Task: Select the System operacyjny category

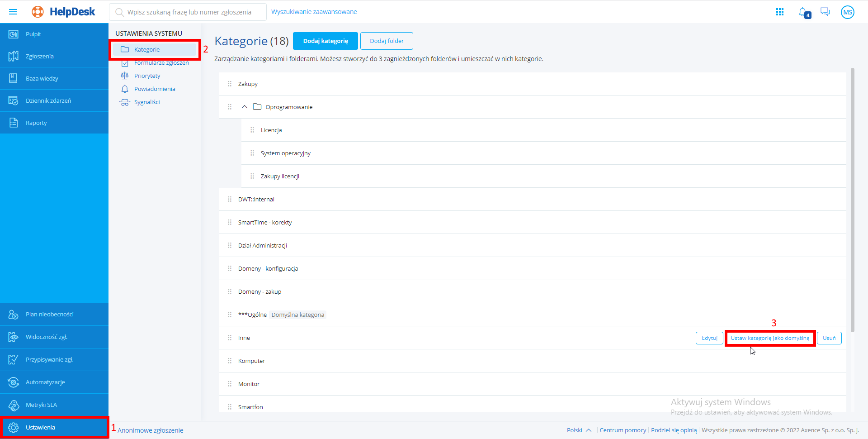Action: click(544, 153)
